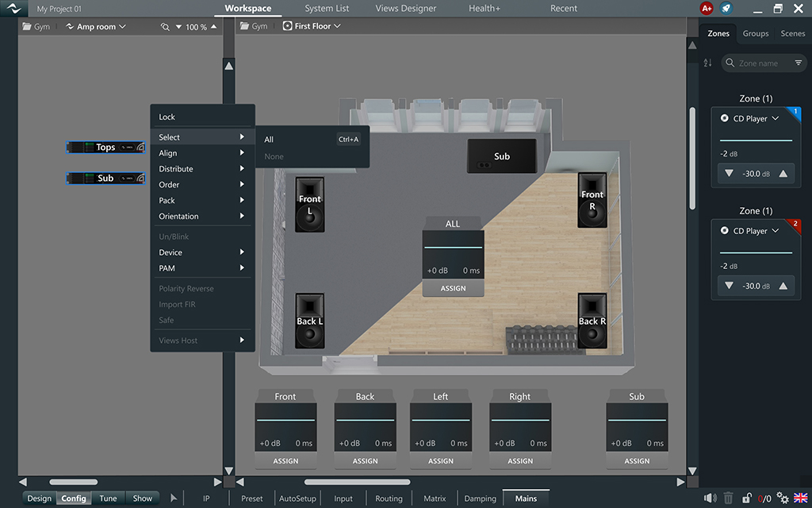
Task: Click the rocket icon in the title bar
Action: pos(728,9)
